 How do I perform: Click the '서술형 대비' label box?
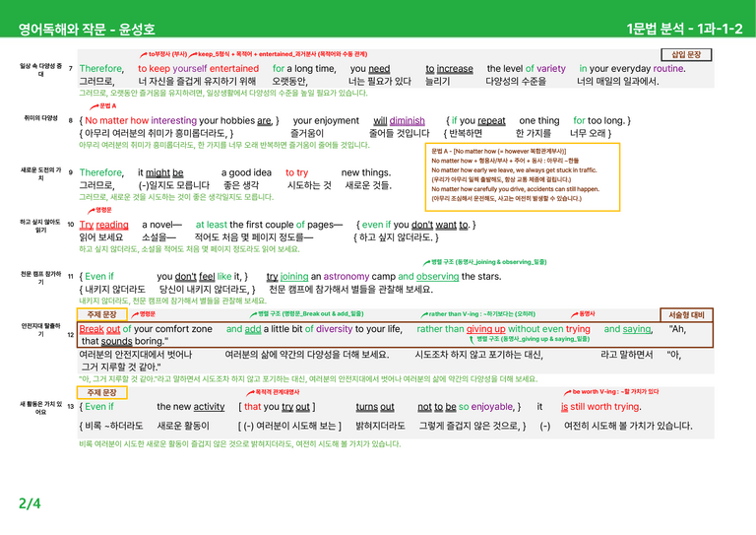click(x=686, y=315)
